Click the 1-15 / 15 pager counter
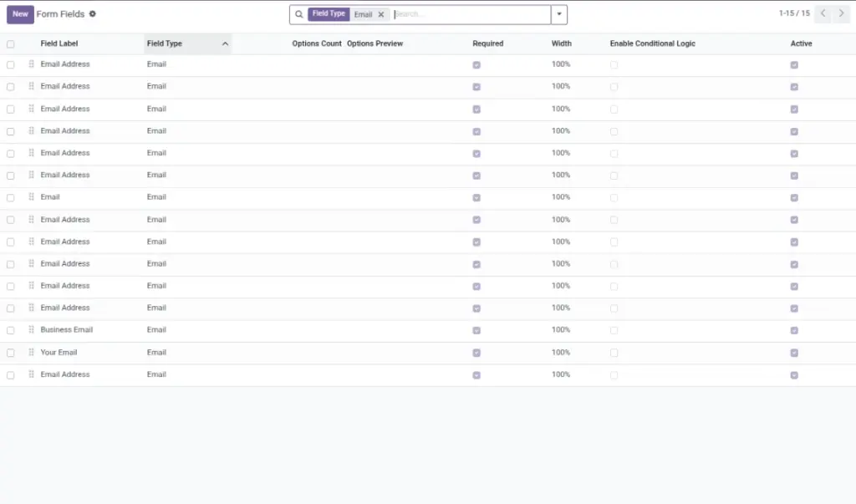The height and width of the screenshot is (504, 856). click(x=794, y=13)
